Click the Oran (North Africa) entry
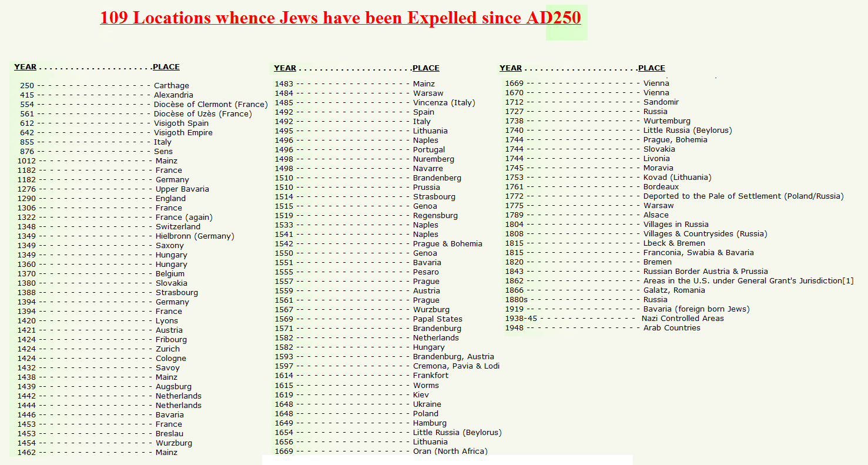This screenshot has width=868, height=465. (450, 451)
